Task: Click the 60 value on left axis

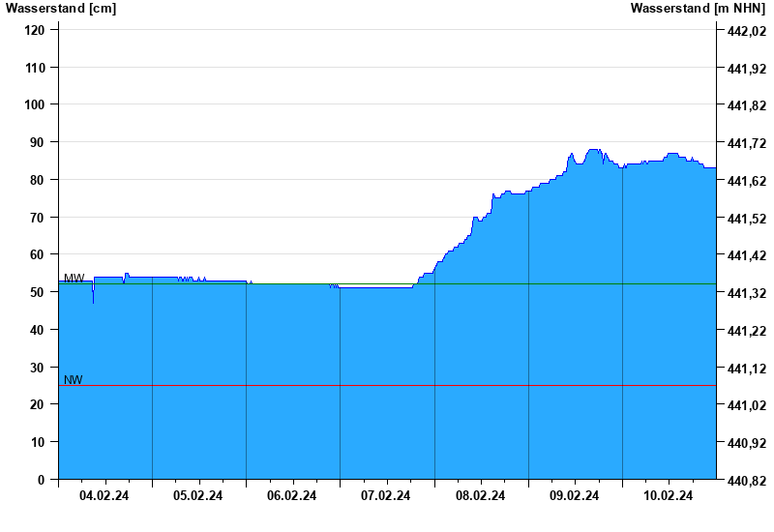Action: coord(38,254)
